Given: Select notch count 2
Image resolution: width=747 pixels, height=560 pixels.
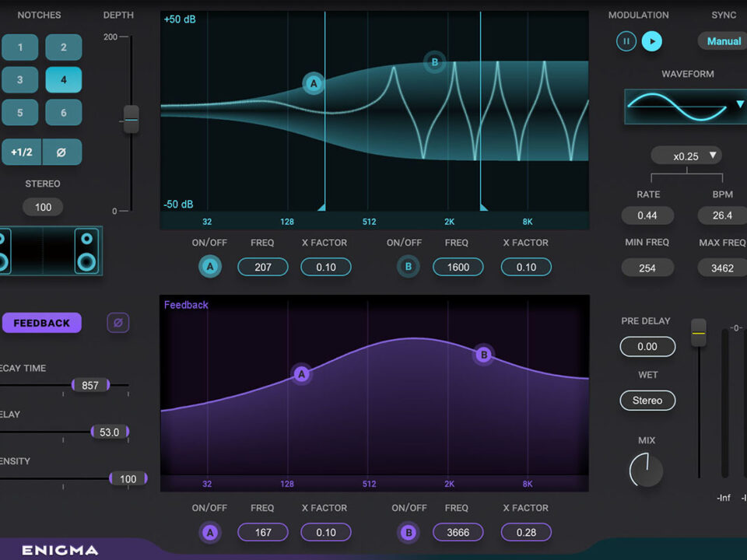Looking at the screenshot, I should click(63, 47).
